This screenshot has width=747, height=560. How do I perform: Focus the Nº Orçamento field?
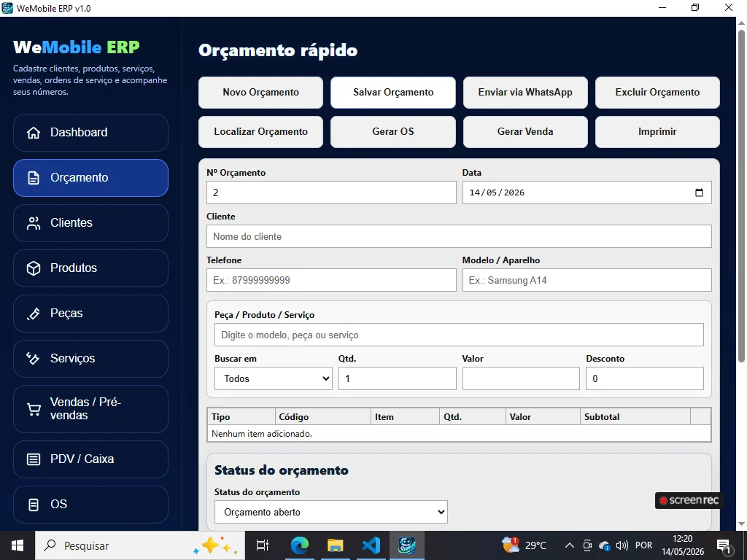point(331,192)
